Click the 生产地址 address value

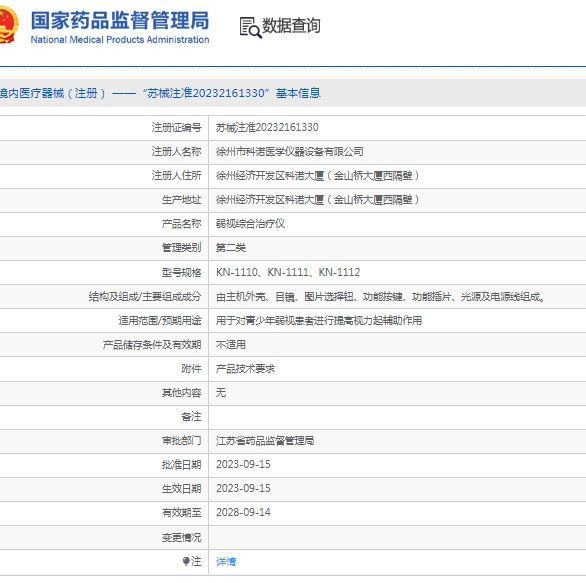pos(318,200)
